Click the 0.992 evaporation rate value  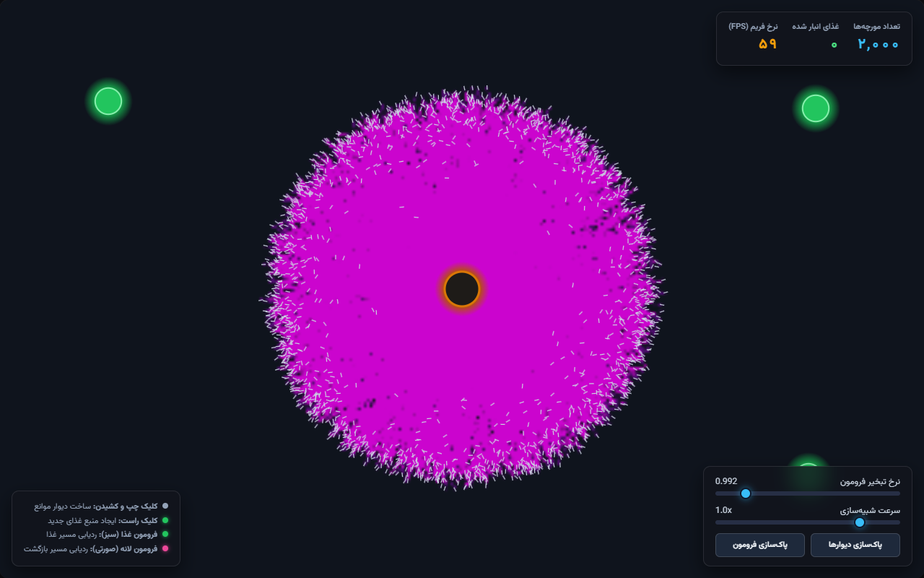726,481
